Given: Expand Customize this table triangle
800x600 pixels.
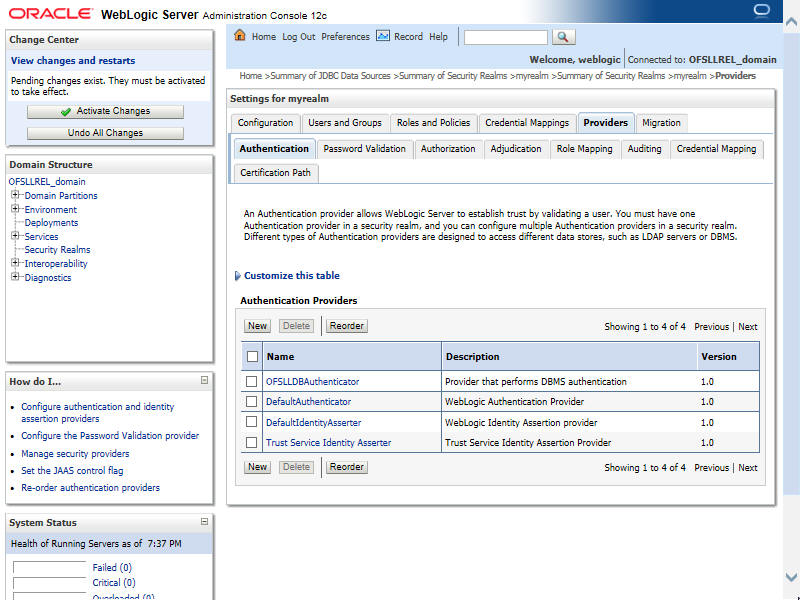Looking at the screenshot, I should tap(237, 276).
